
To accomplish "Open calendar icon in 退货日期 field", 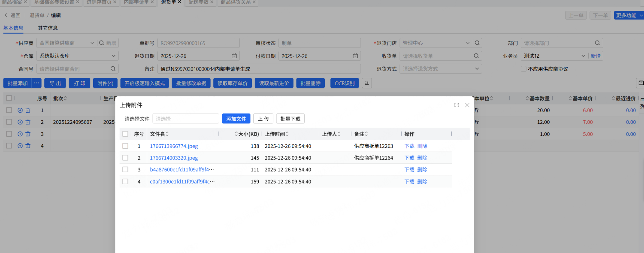I will (234, 56).
